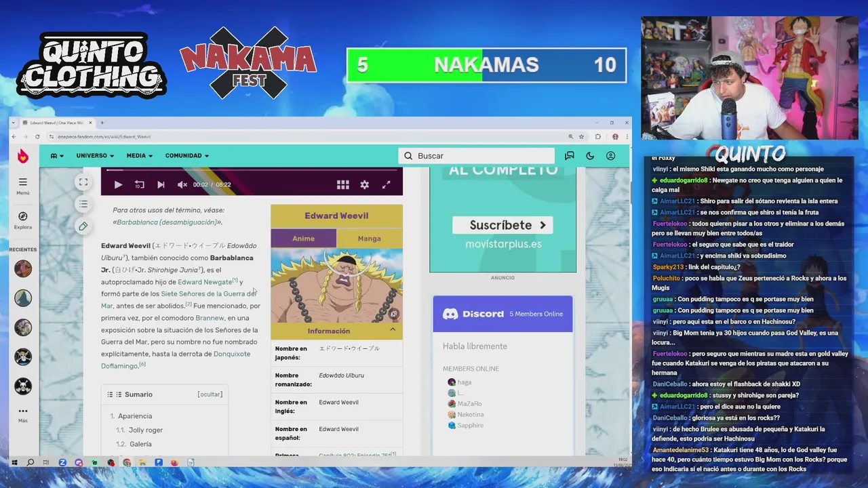Click the Discord widget header
The width and height of the screenshot is (868, 488).
click(x=502, y=314)
